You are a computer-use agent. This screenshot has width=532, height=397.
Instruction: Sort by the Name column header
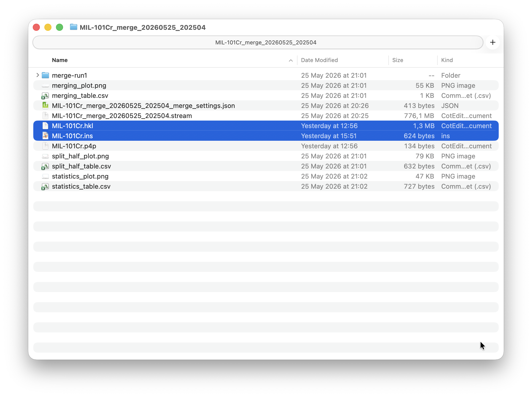pyautogui.click(x=60, y=60)
